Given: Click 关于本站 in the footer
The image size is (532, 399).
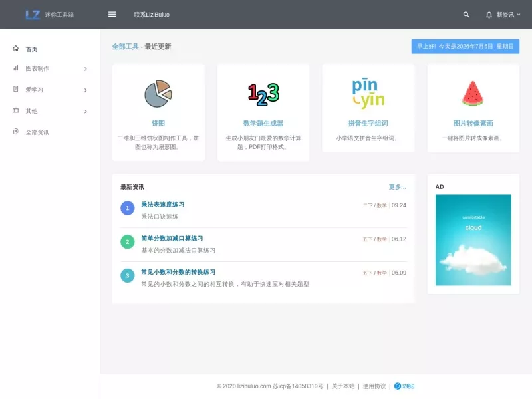Looking at the screenshot, I should coord(343,386).
